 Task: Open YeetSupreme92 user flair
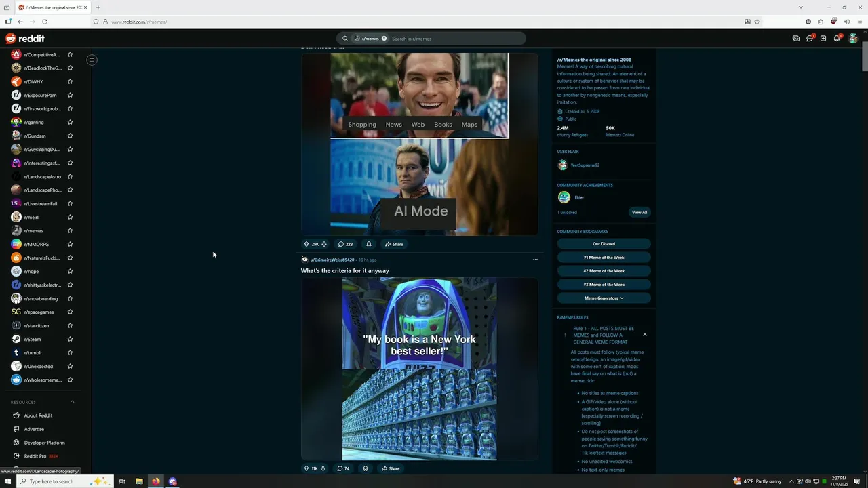tap(585, 165)
